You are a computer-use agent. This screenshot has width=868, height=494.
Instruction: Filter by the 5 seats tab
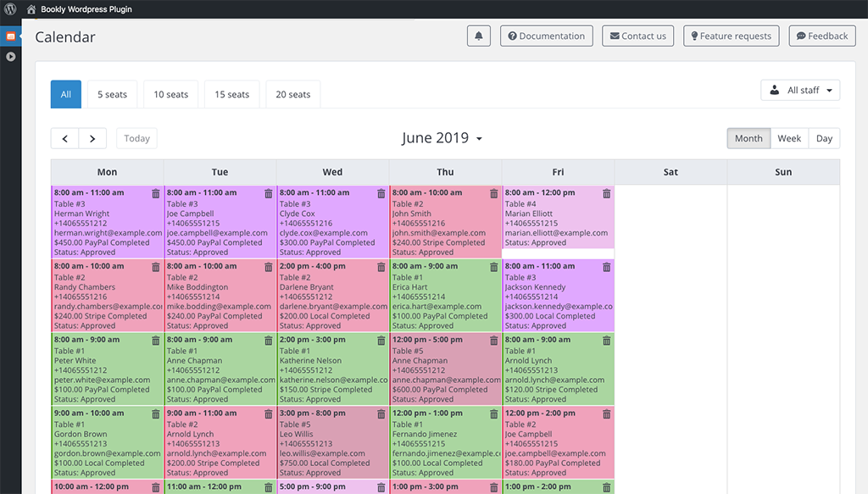tap(113, 94)
